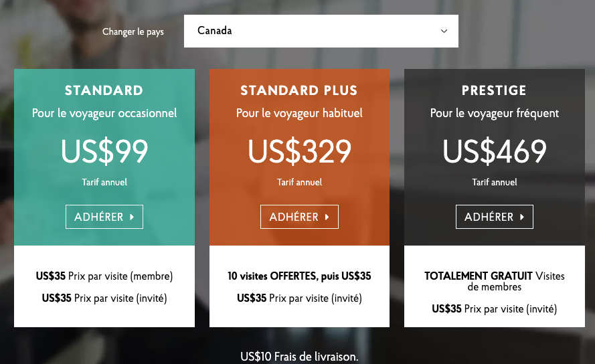Click the Adhérer button under Standard Plus
This screenshot has width=595, height=364.
pos(299,217)
